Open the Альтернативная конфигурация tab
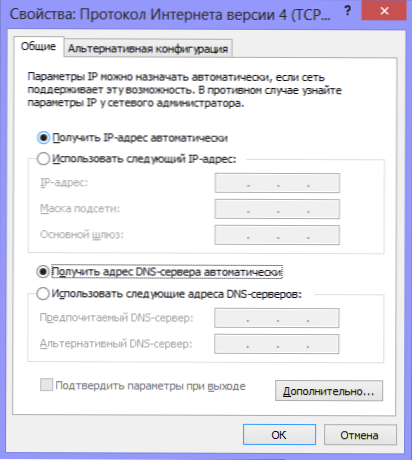 coord(148,49)
